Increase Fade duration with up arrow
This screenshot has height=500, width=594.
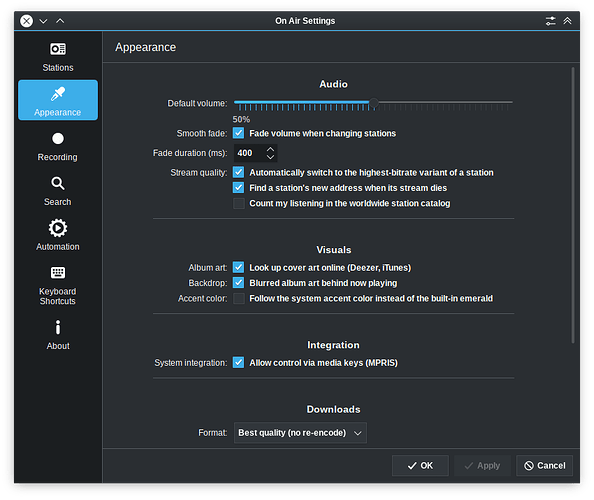(x=270, y=149)
